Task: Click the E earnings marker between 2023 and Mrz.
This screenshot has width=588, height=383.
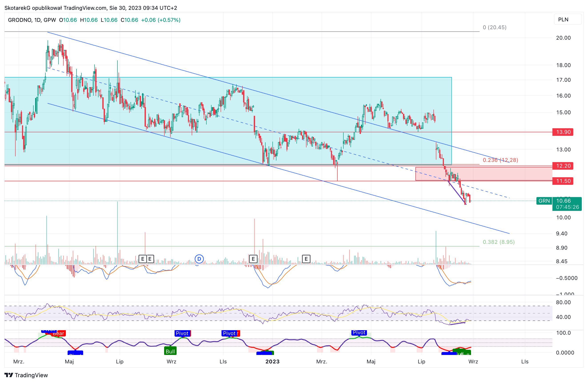Action: click(306, 259)
